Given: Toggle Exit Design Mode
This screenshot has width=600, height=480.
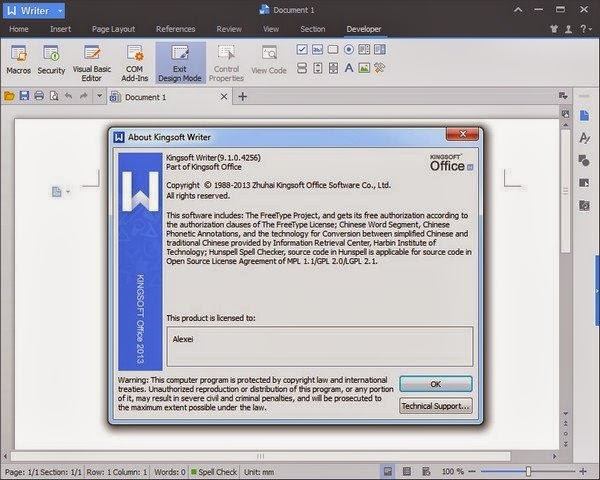Looking at the screenshot, I should [180, 63].
